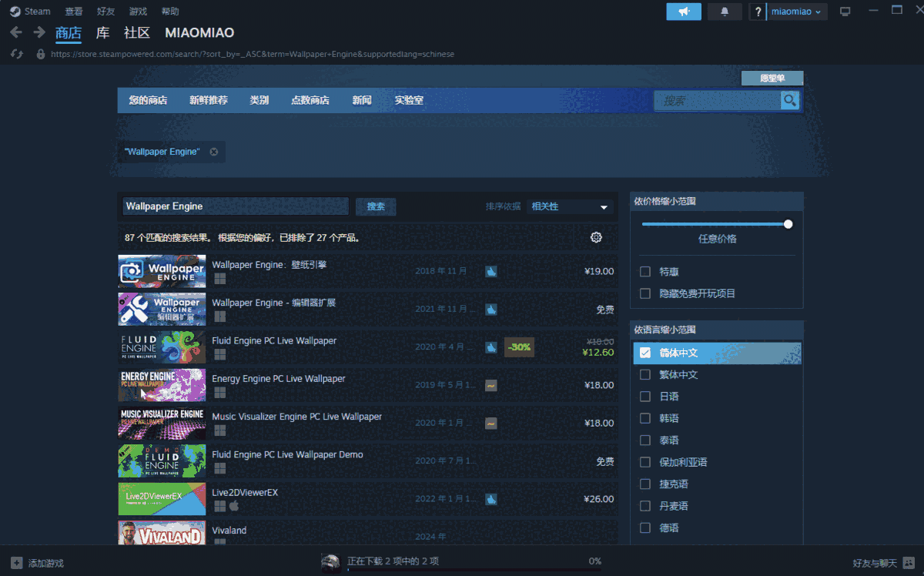Enable the 特惠 special offers checkbox
Screen dimensions: 924x576
(x=645, y=272)
